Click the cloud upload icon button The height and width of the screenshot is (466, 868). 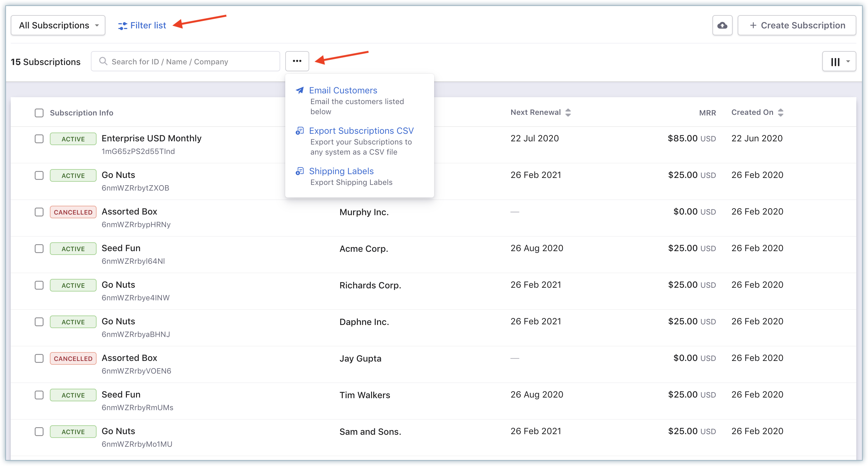[722, 25]
